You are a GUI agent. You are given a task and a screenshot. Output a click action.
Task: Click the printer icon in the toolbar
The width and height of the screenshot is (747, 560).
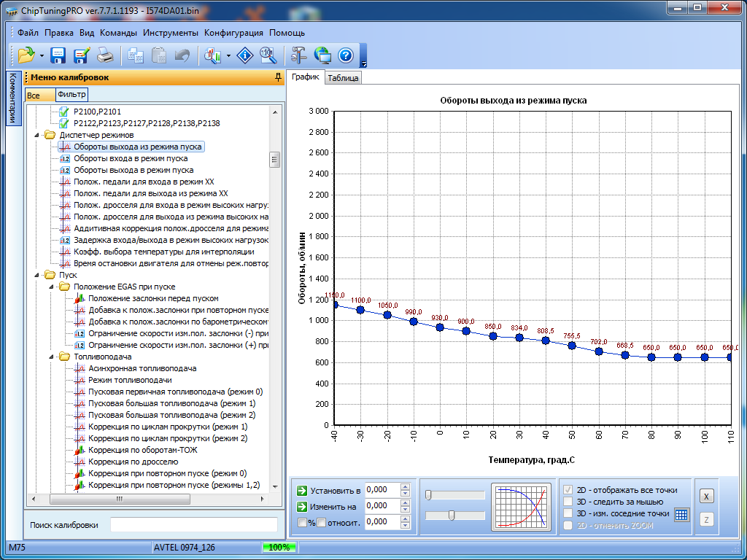coord(106,55)
